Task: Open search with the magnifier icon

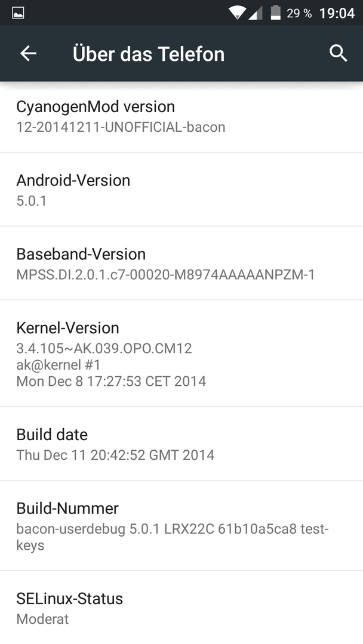Action: 338,54
